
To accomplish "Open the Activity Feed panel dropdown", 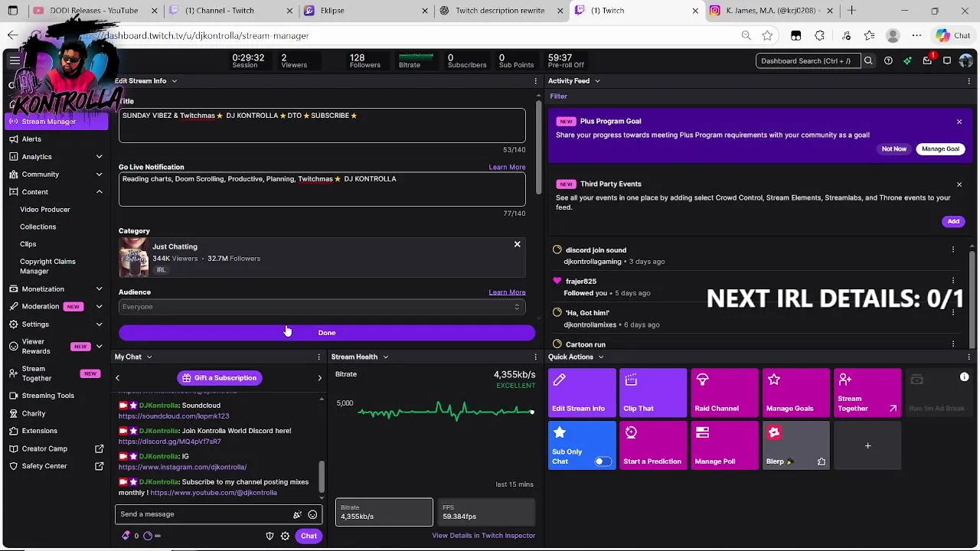I will click(597, 81).
